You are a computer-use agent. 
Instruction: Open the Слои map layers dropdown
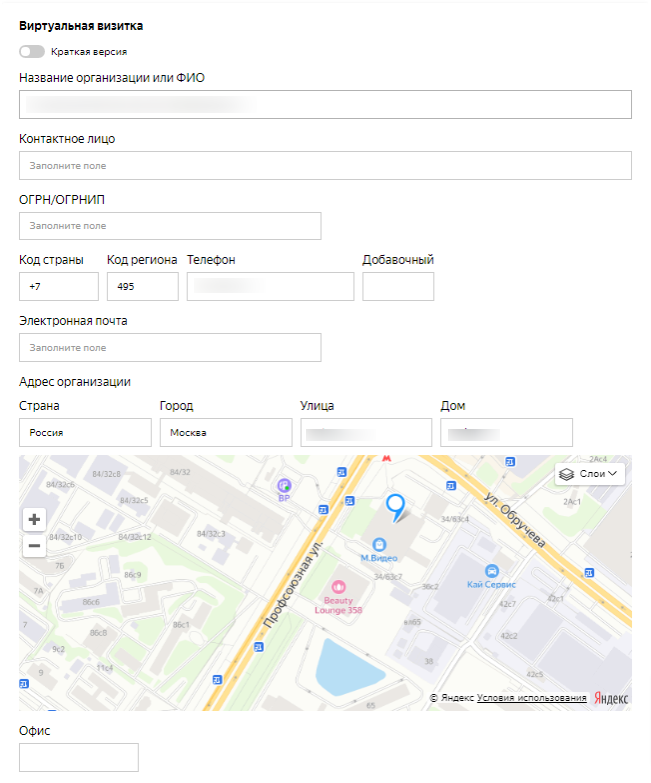(x=590, y=474)
